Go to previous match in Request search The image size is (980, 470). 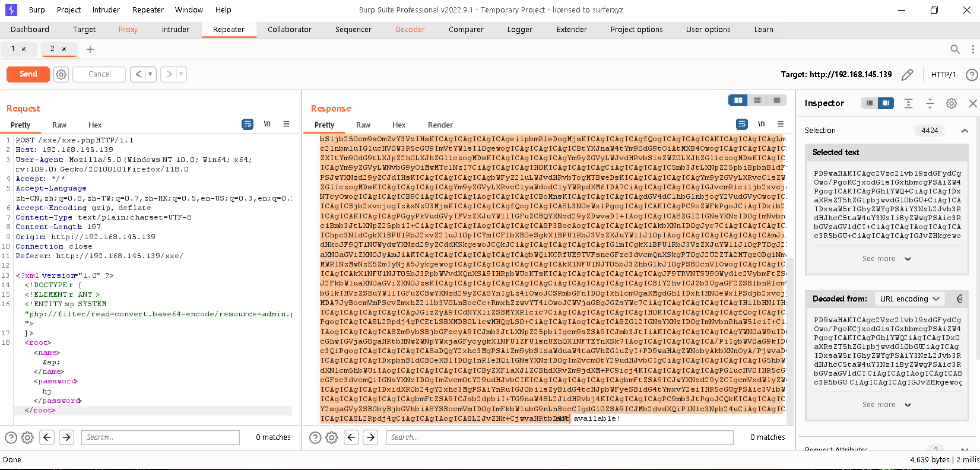point(47,437)
